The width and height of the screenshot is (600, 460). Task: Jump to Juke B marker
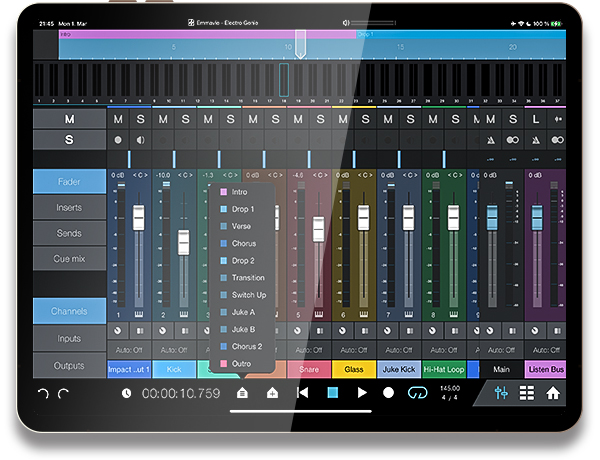pos(242,330)
